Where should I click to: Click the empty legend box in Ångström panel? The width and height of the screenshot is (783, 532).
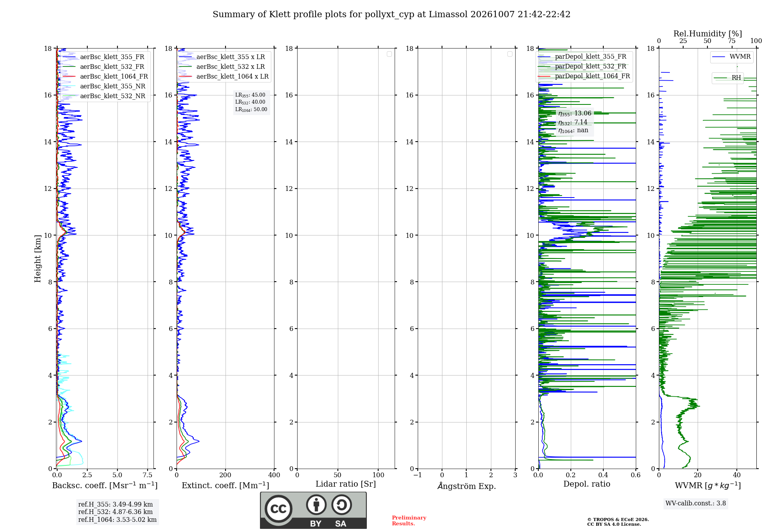coord(510,54)
